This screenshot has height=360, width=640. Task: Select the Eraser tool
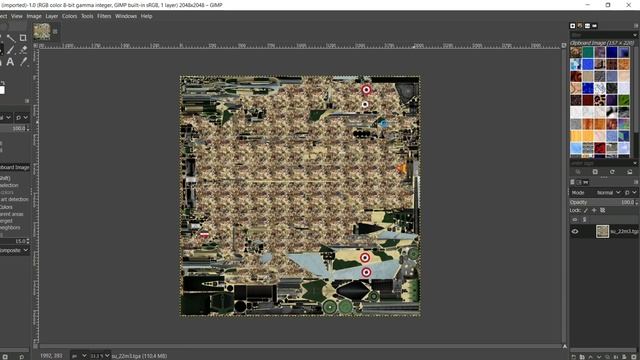23,50
